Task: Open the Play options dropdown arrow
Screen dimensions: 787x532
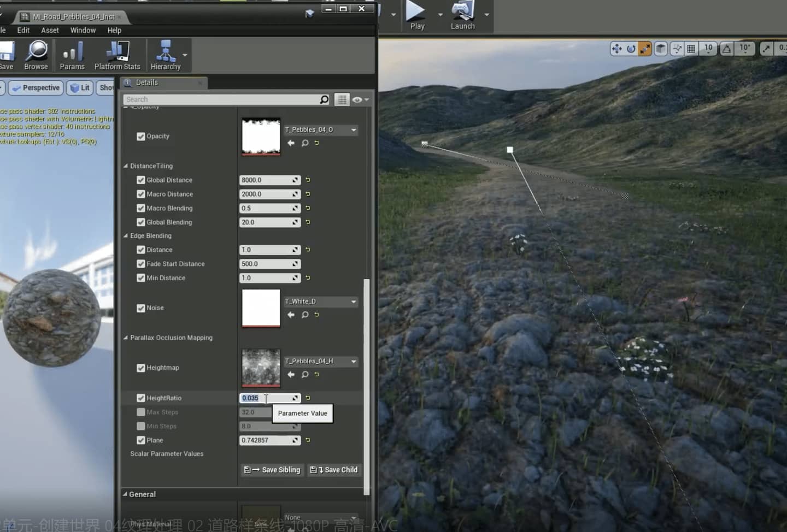Action: click(440, 15)
